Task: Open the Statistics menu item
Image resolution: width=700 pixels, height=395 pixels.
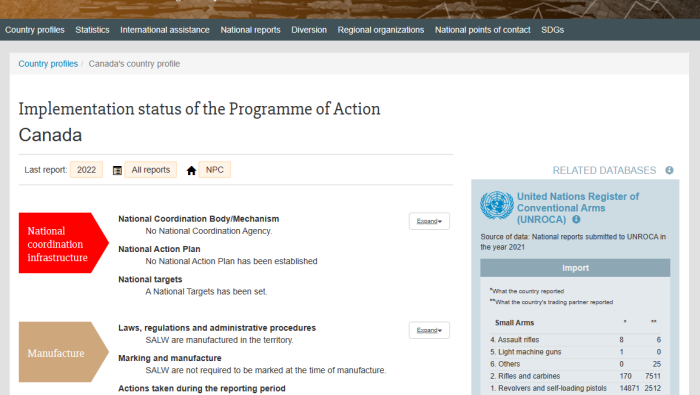Action: [x=92, y=30]
